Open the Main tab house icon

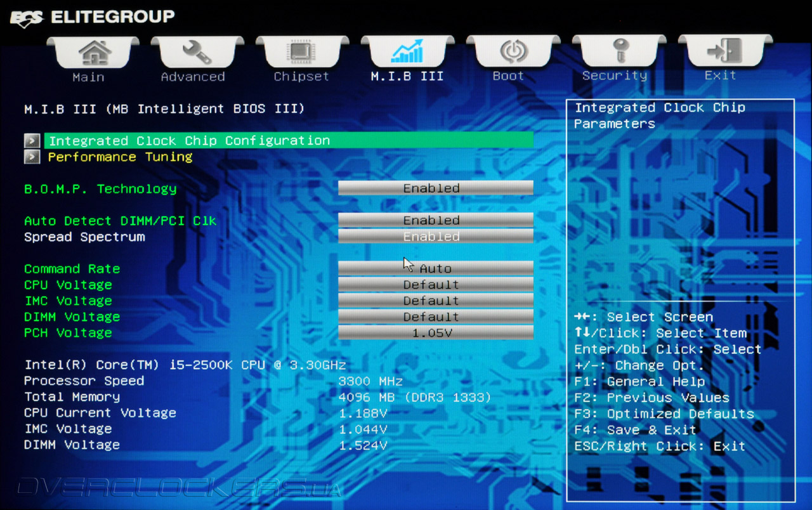[95, 52]
